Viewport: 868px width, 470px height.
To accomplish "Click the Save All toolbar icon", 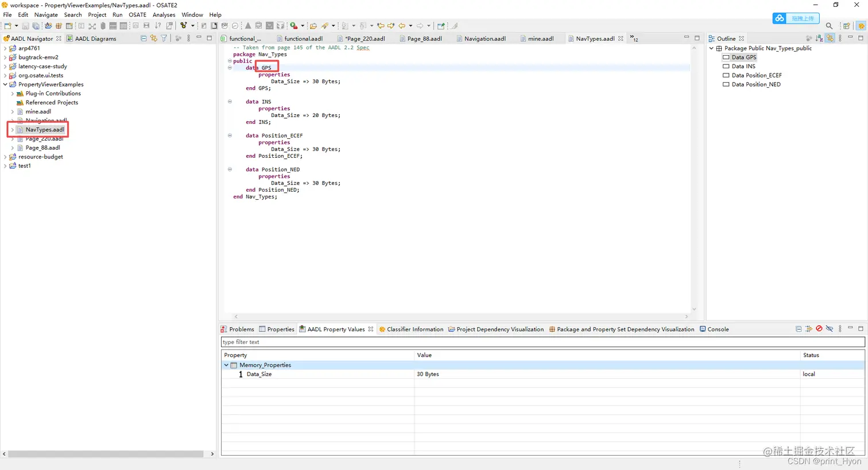I will (36, 26).
